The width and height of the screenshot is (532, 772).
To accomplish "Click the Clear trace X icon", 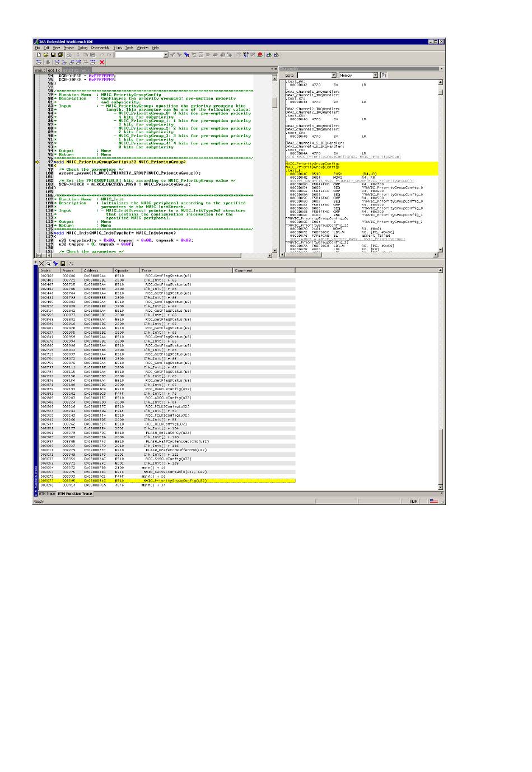I will coord(41,263).
